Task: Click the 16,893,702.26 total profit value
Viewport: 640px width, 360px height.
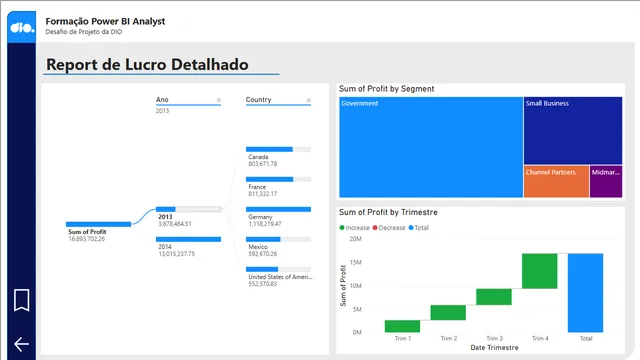Action: click(87, 239)
